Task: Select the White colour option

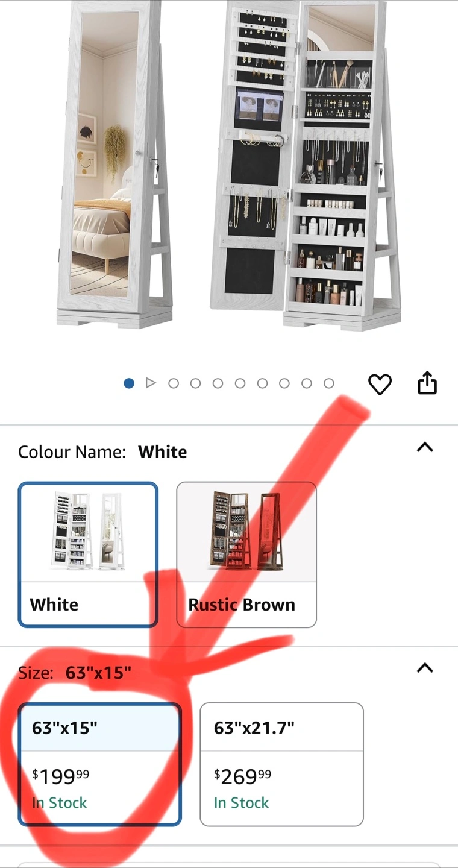Action: pyautogui.click(x=88, y=555)
